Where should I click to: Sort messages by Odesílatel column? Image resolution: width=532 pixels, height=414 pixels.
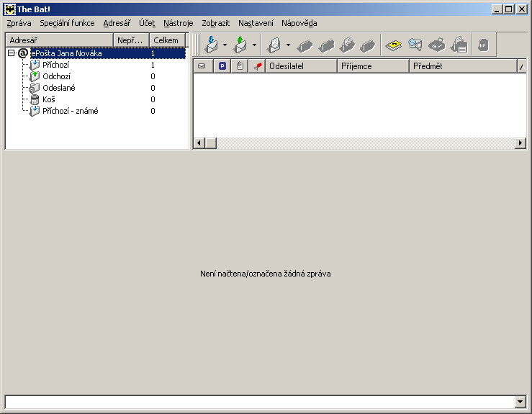pos(302,66)
